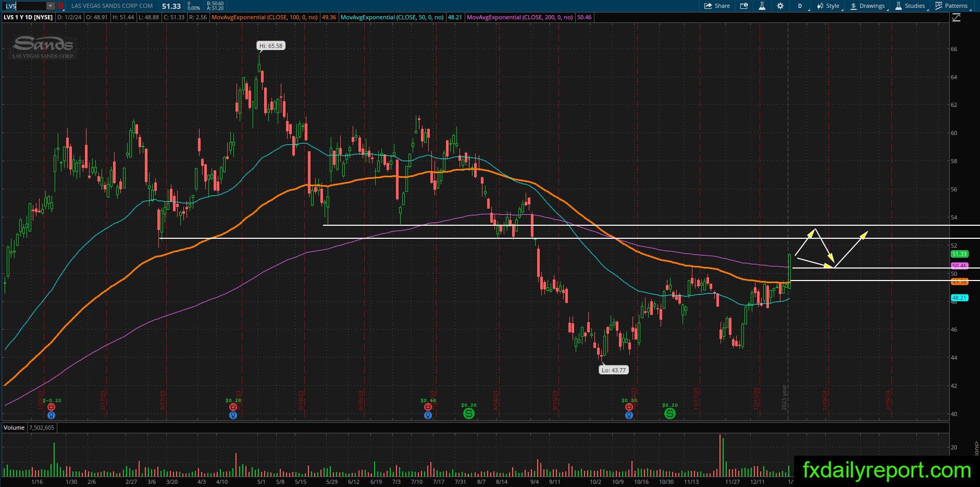Viewport: 980px width, 487px height.
Task: Expand the Style menu
Action: pos(828,6)
